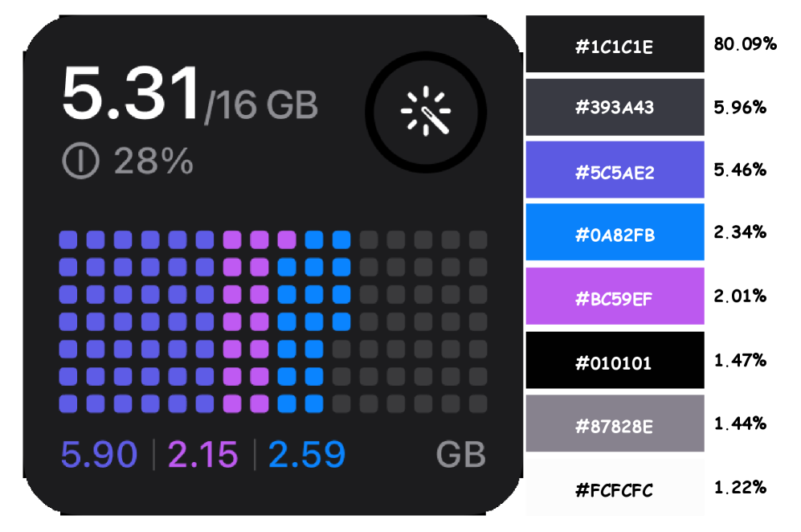Click the 5.31 memory usage value
Viewport: 801px width, 532px height.
pyautogui.click(x=130, y=94)
